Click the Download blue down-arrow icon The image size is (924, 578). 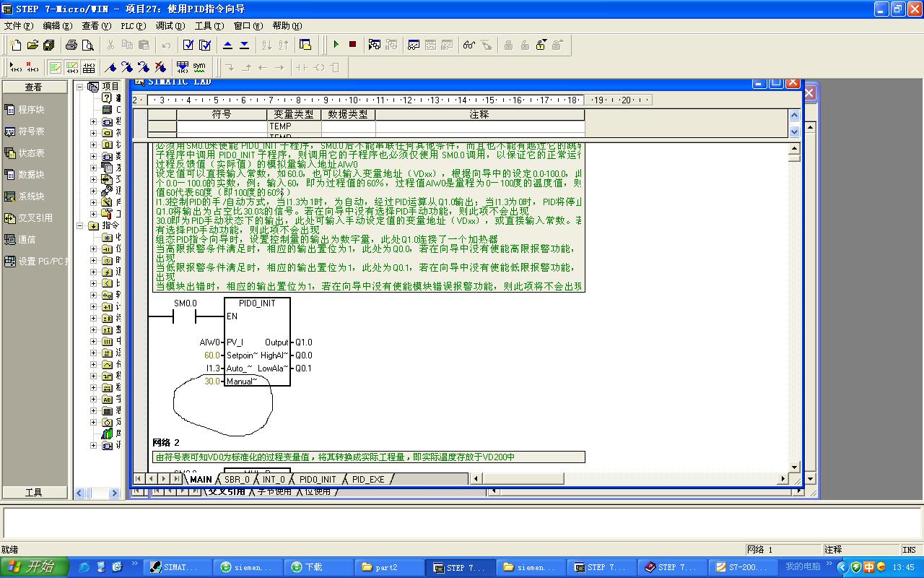[244, 45]
